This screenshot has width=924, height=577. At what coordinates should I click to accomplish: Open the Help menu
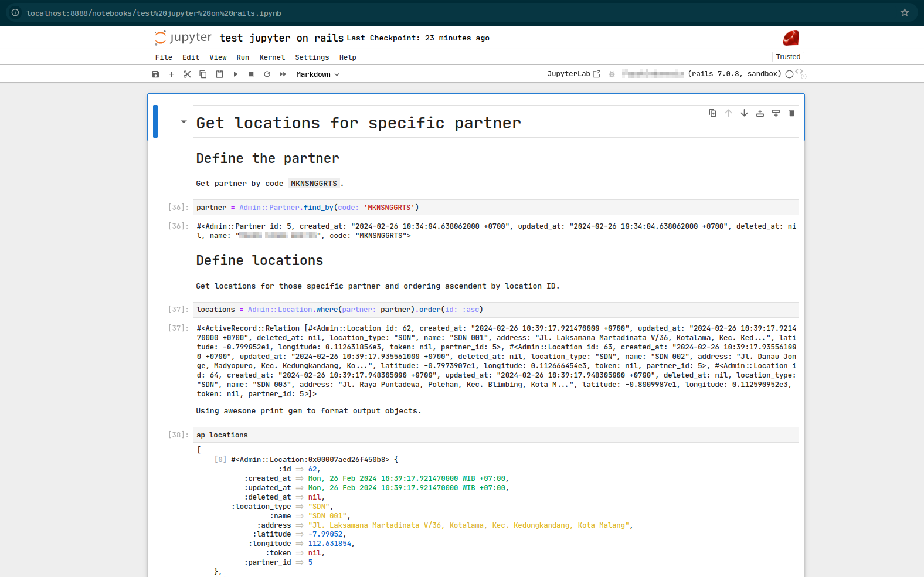348,57
